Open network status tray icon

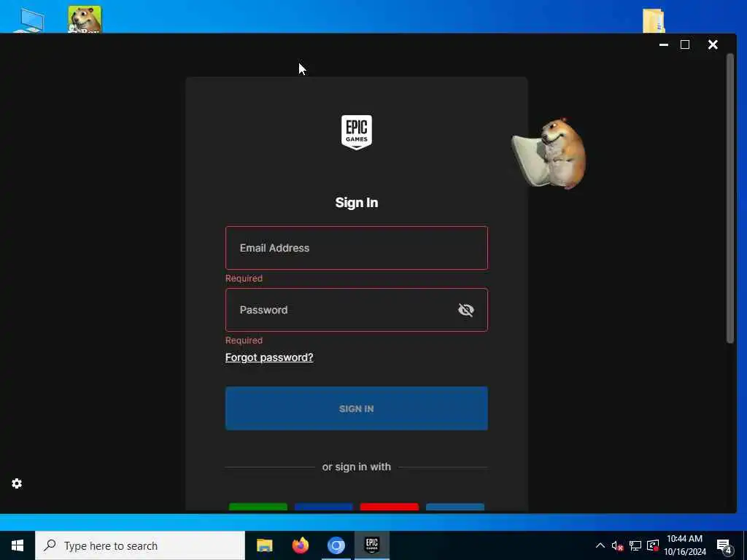point(635,545)
